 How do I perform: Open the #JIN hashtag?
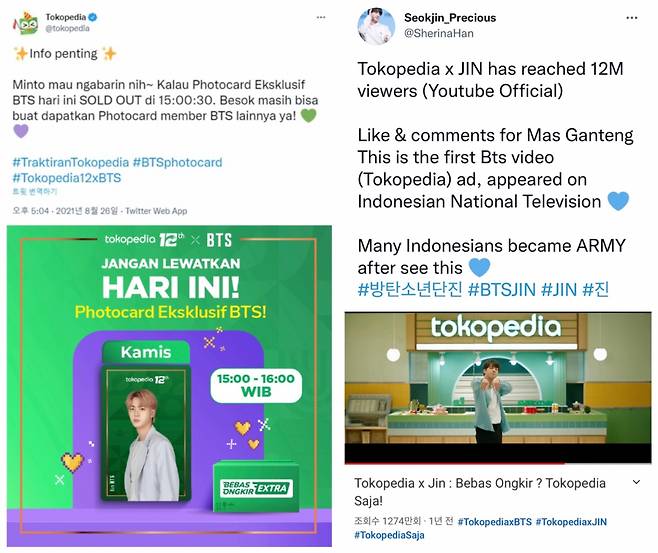click(559, 290)
